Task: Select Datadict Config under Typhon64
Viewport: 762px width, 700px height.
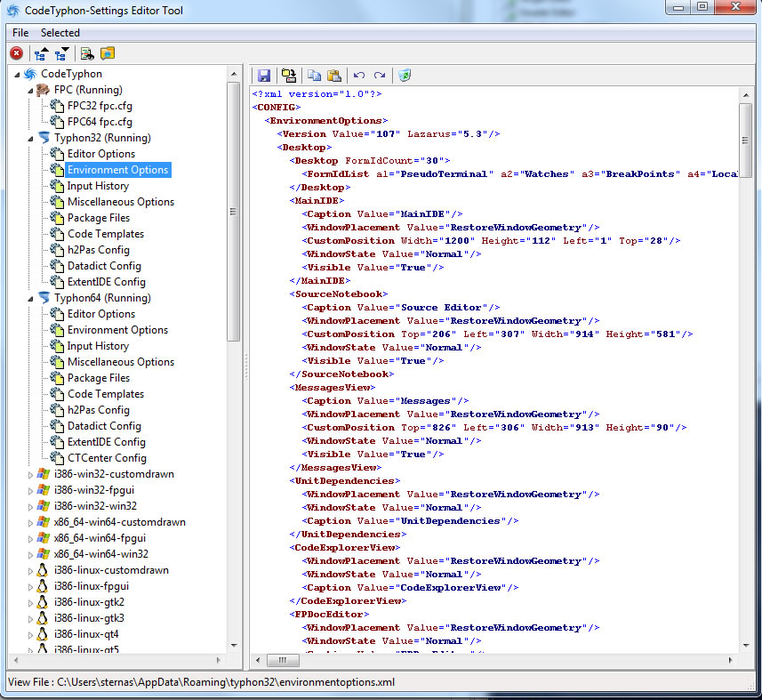Action: 104,426
